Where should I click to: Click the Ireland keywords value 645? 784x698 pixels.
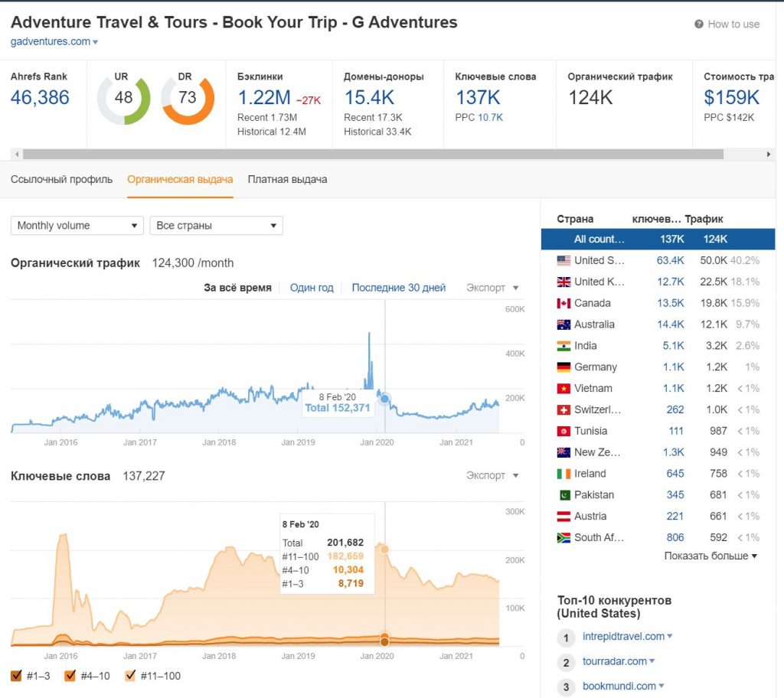click(x=675, y=474)
